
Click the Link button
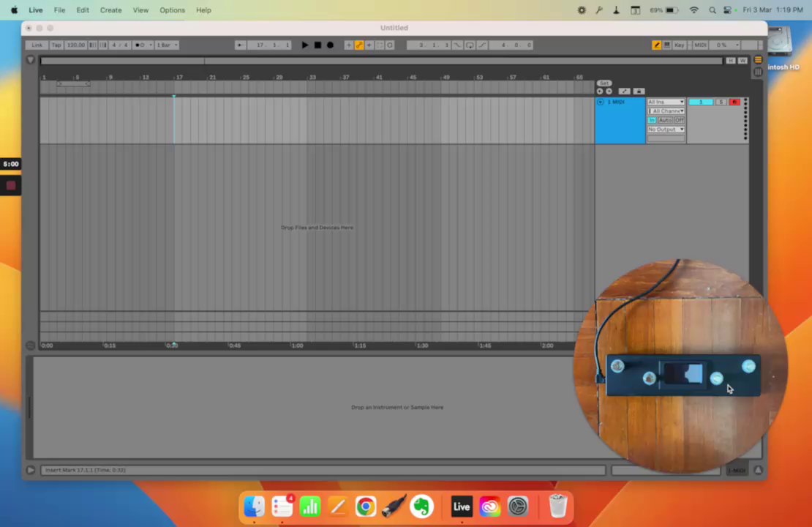(37, 45)
